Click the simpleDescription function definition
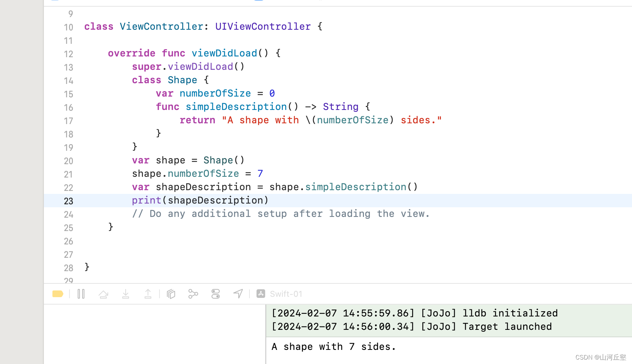This screenshot has height=364, width=632. (263, 107)
